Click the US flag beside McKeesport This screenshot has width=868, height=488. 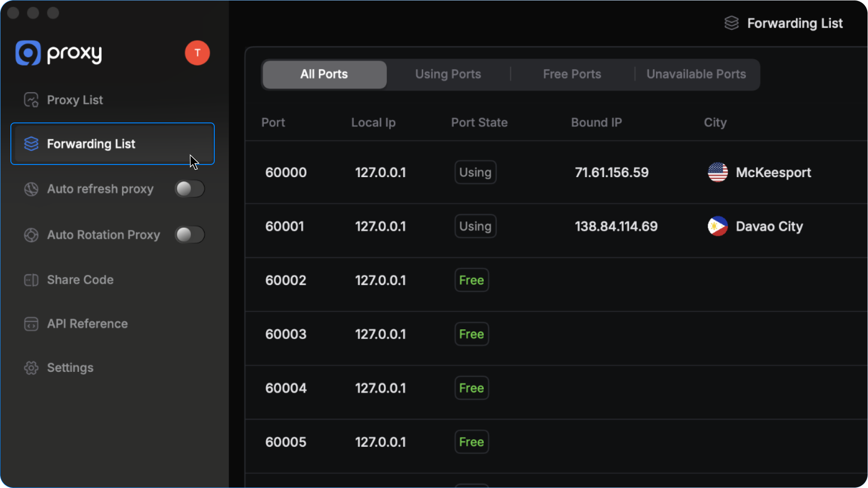(717, 172)
